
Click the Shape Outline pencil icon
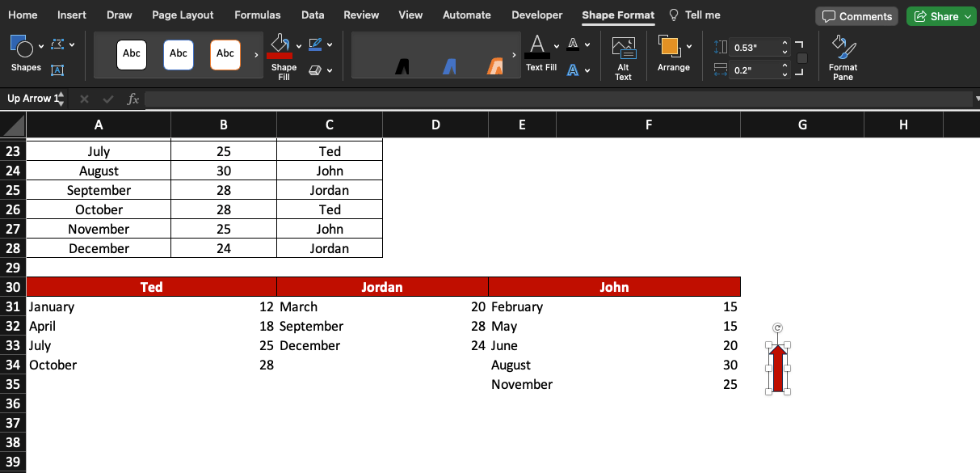[315, 44]
